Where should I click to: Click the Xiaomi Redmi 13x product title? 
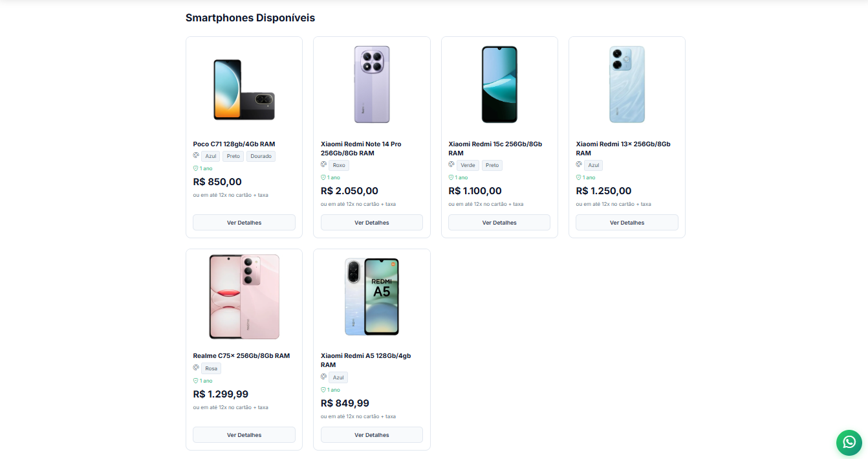(623, 148)
